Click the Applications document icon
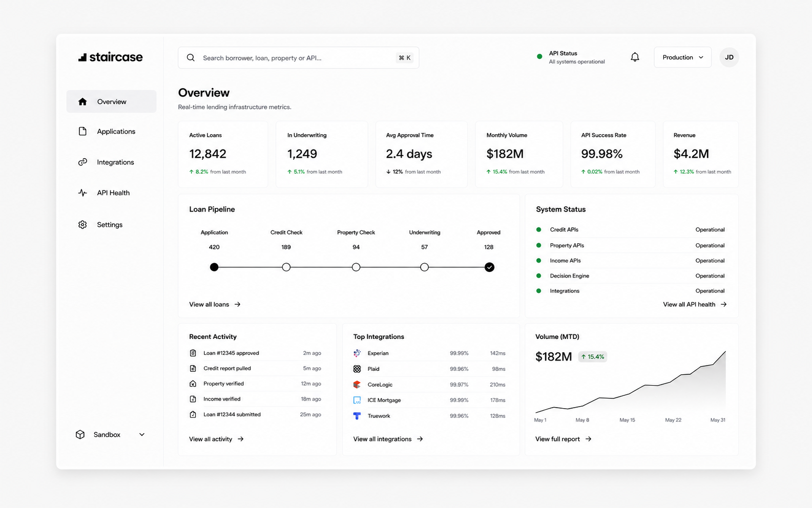Viewport: 812px width, 508px height. pyautogui.click(x=82, y=131)
